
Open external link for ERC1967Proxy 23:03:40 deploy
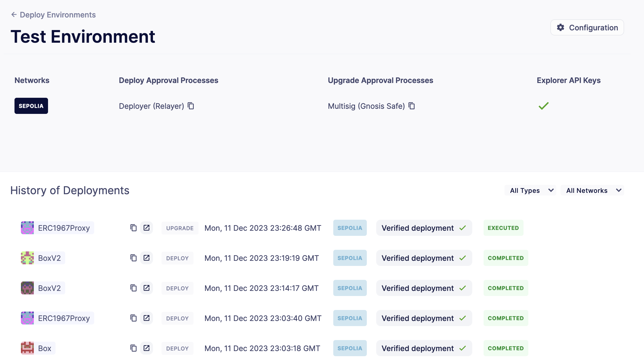coord(147,318)
